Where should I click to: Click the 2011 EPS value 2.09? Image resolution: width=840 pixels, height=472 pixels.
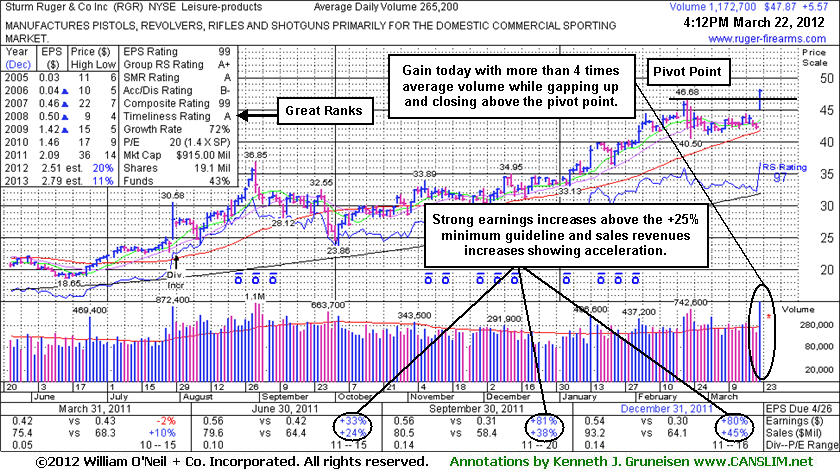click(x=49, y=155)
